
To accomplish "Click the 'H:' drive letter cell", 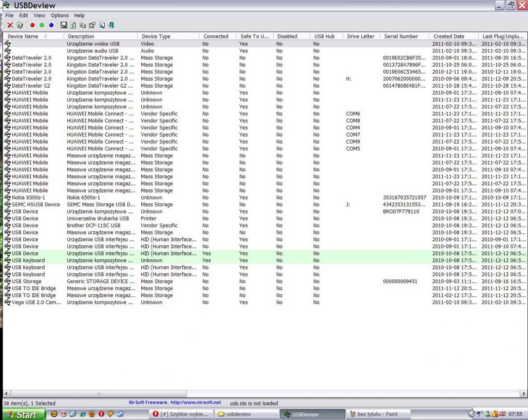I will (x=348, y=79).
